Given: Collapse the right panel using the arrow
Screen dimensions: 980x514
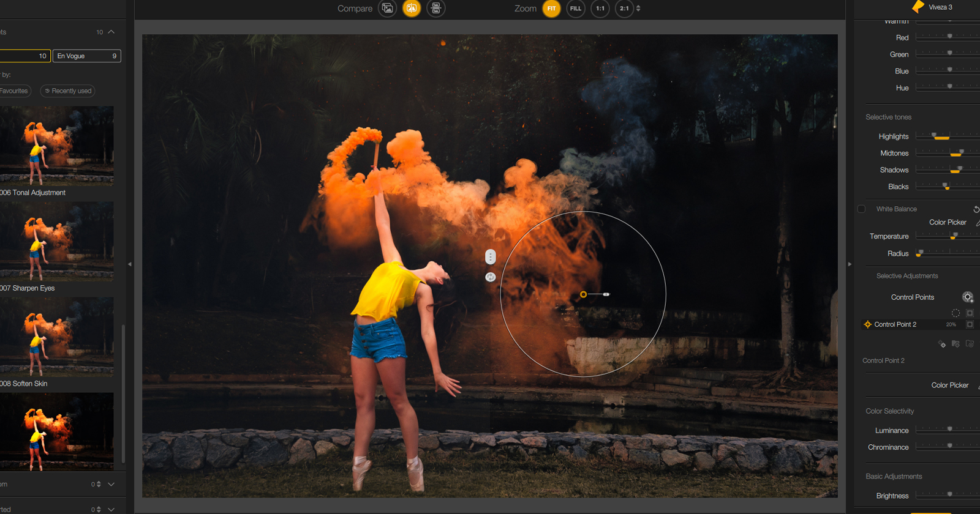Looking at the screenshot, I should [x=850, y=264].
